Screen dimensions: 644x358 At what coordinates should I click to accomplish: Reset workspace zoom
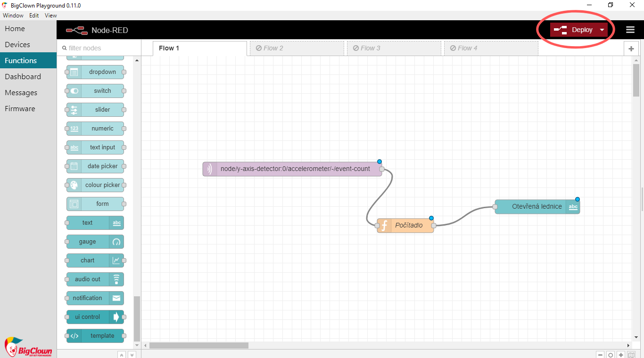coord(611,355)
